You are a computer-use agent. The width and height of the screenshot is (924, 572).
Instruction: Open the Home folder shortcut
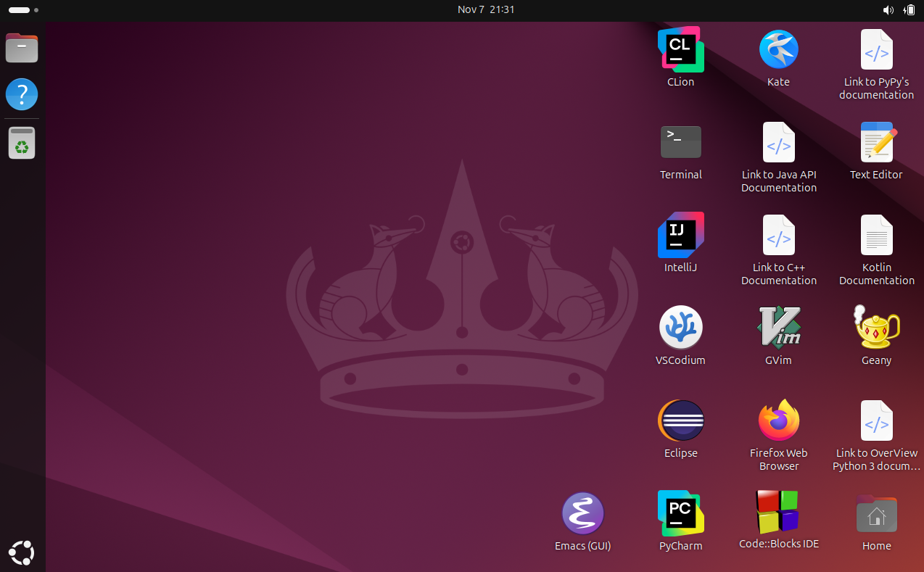coord(876,515)
